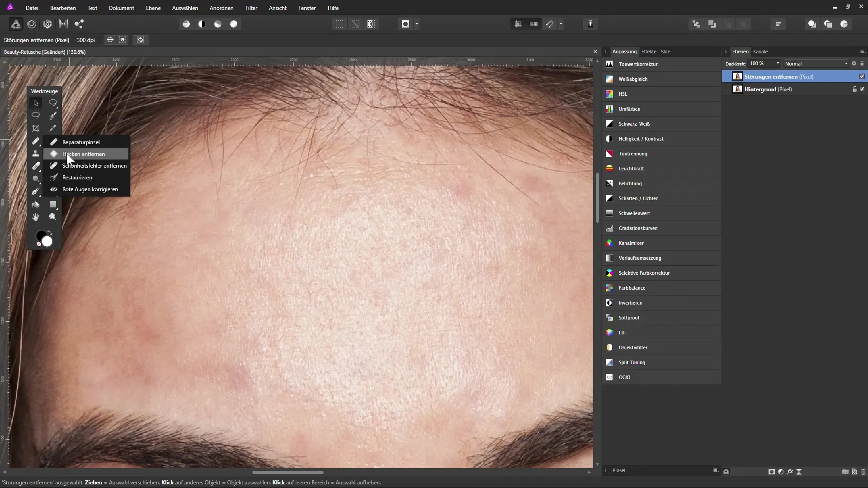Switch to Tone Mapping Persona

63,24
